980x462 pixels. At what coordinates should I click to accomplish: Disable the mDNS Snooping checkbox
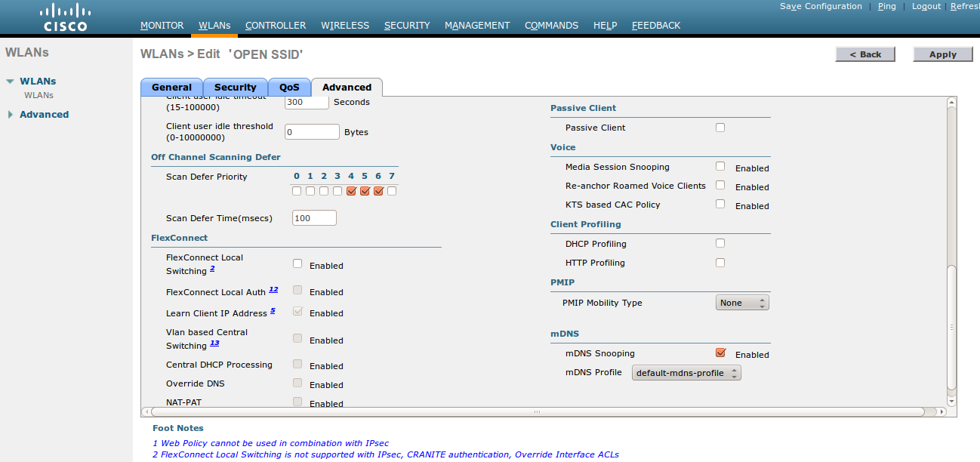pyautogui.click(x=720, y=353)
